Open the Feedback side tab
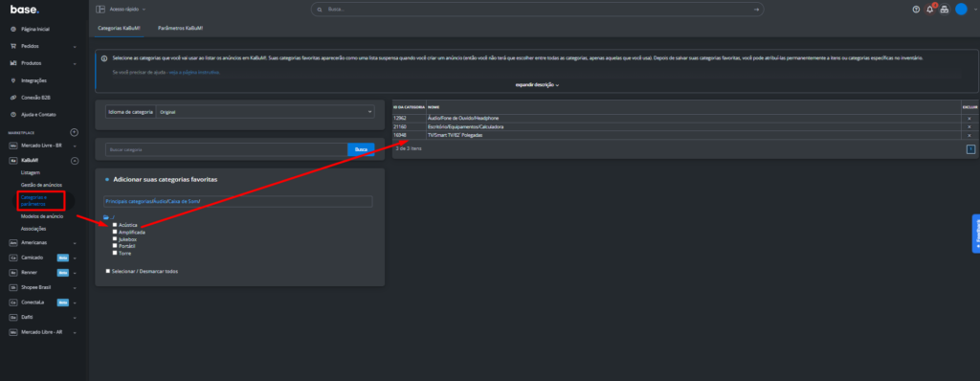This screenshot has height=381, width=980. [x=975, y=234]
